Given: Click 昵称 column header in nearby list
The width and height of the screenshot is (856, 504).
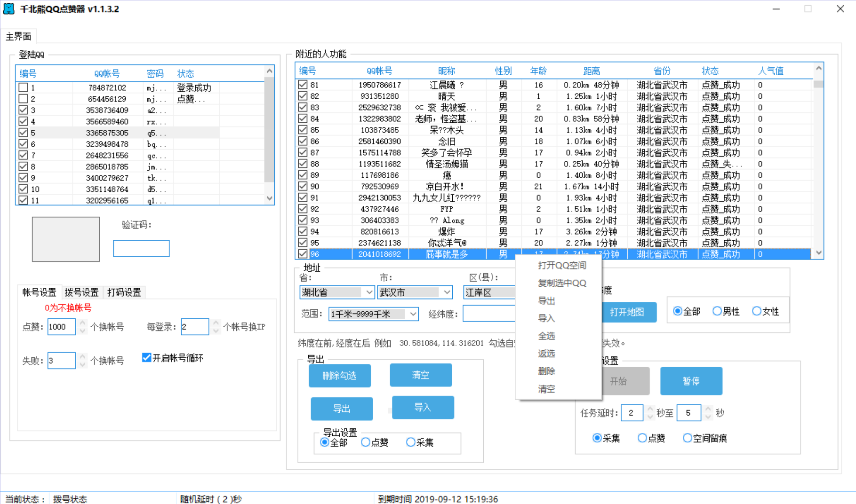Looking at the screenshot, I should point(447,71).
